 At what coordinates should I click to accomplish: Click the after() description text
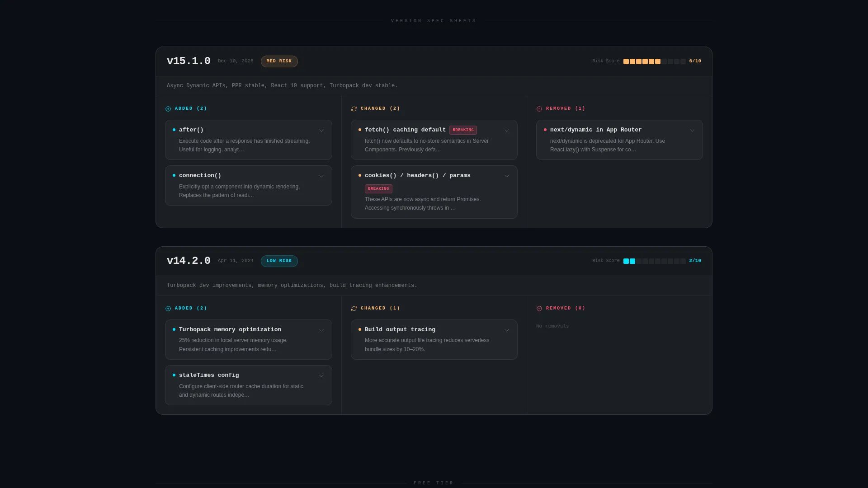coord(245,145)
